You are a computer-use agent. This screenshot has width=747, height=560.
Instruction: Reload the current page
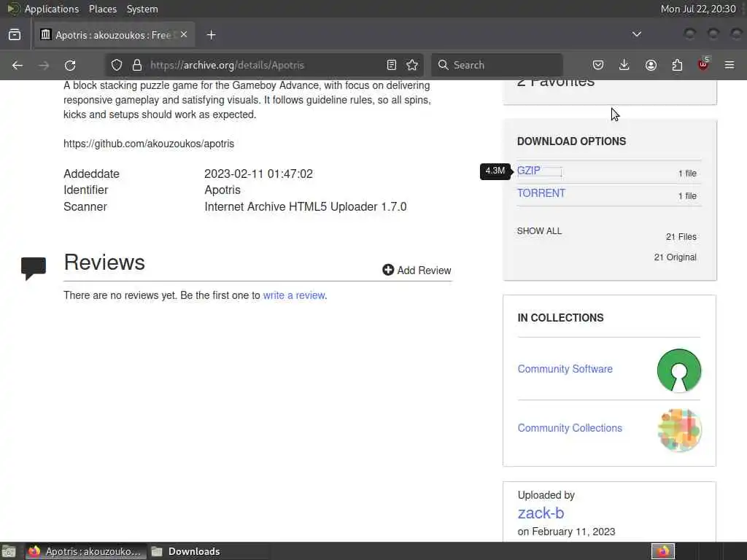pos(70,65)
